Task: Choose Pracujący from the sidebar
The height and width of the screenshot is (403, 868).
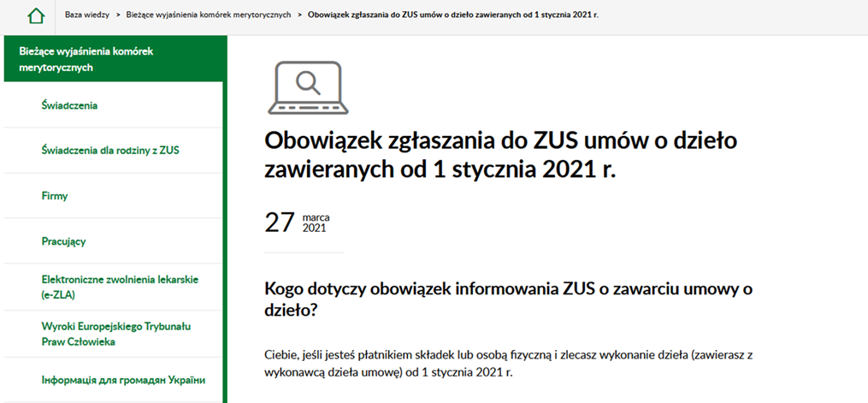Action: [x=63, y=241]
